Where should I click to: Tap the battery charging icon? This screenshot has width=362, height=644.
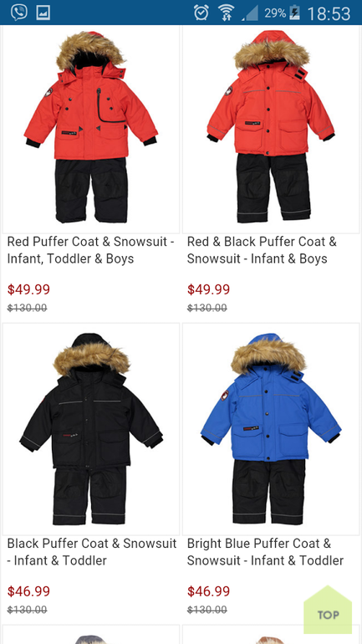294,13
